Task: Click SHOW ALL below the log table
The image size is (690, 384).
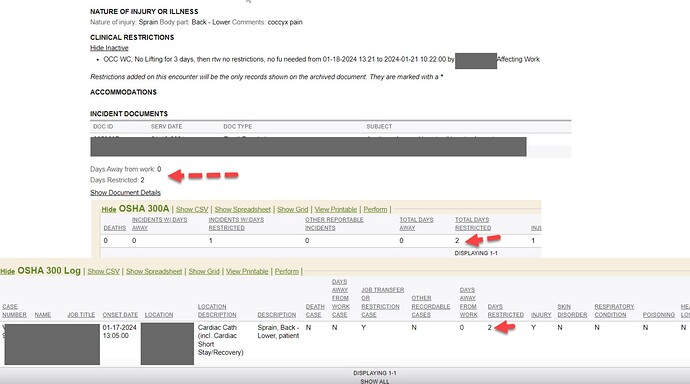Action: tap(375, 381)
